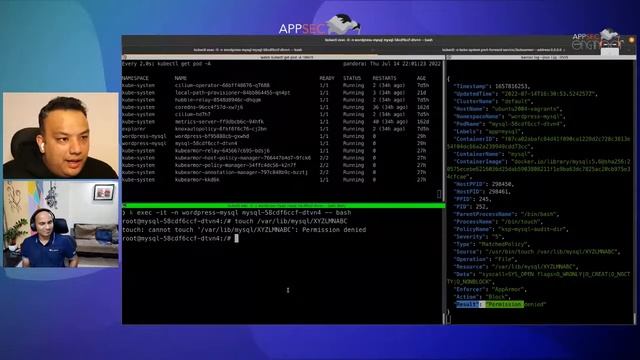Select the right log pane title bar

tap(541, 58)
